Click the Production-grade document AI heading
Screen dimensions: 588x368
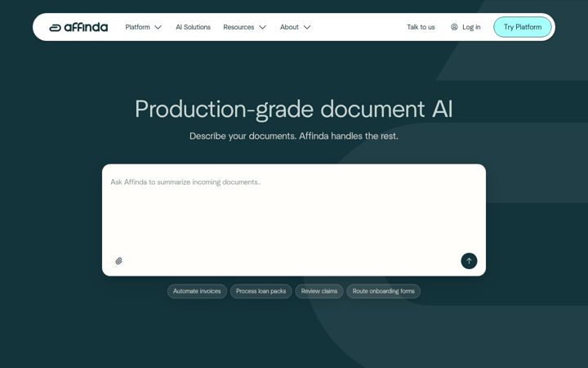click(294, 110)
